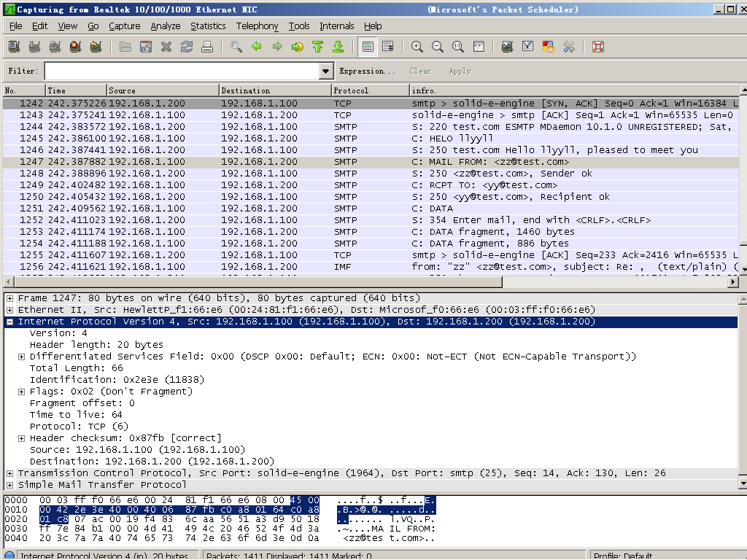
Task: Open preferences wrench icon
Action: coord(569,47)
